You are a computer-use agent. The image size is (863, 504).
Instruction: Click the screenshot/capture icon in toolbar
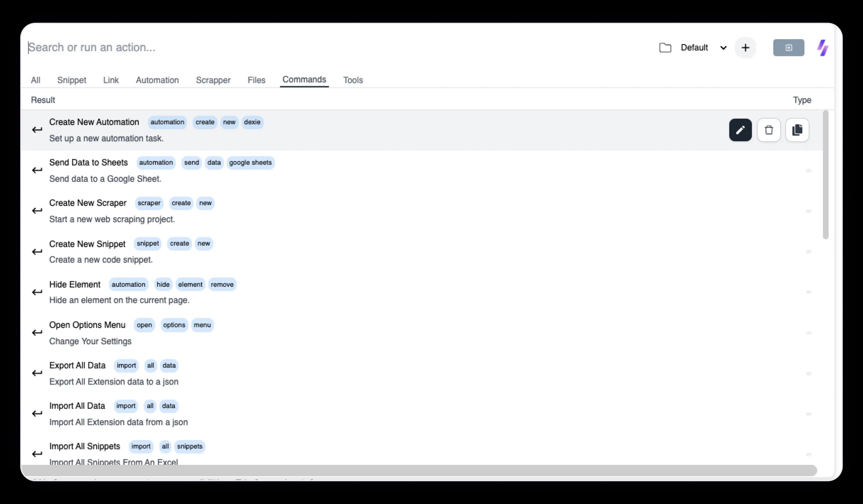[788, 47]
